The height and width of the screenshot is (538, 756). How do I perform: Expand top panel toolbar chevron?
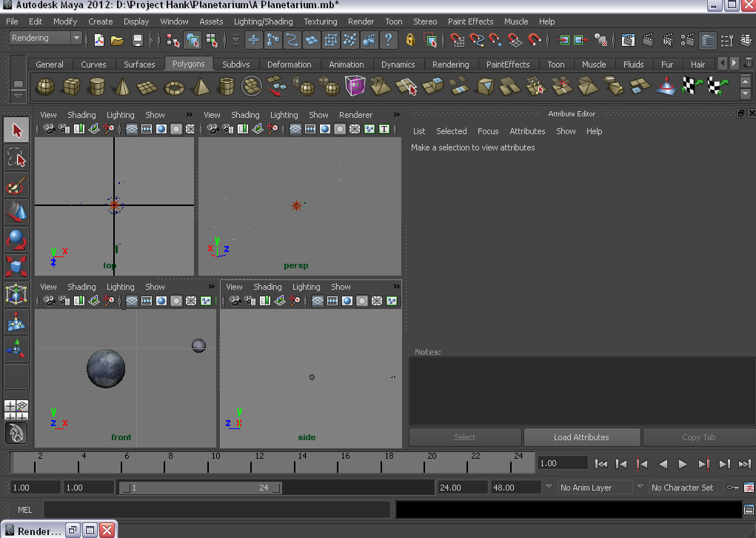189,115
